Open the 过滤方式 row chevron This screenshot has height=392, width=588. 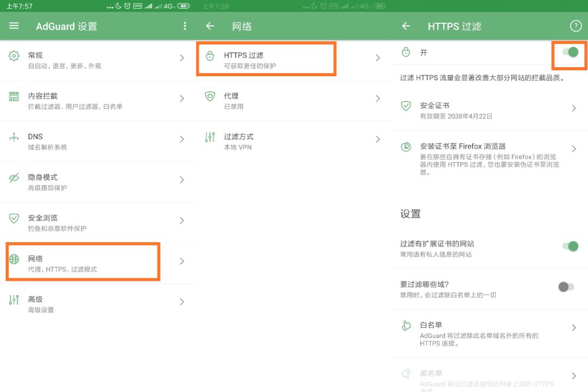[x=378, y=139]
